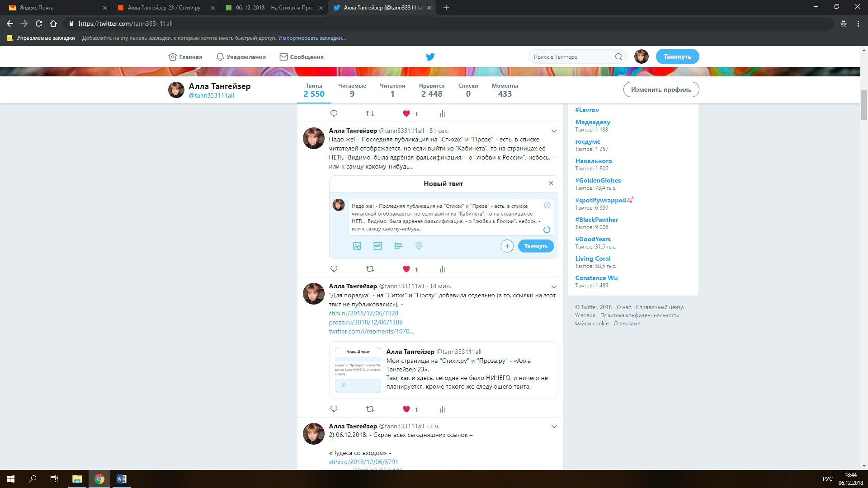Viewport: 868px width, 488px height.
Task: Click the browser home icon
Action: [x=53, y=23]
